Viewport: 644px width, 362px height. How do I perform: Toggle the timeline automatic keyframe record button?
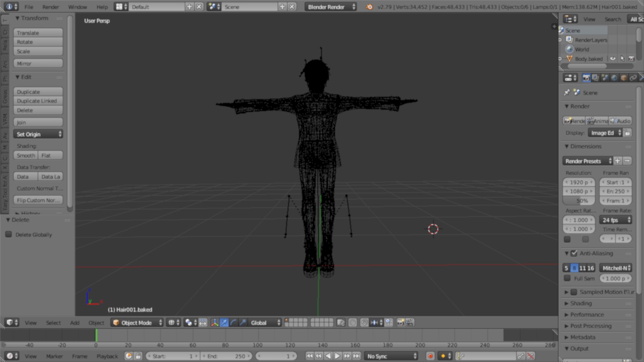430,356
